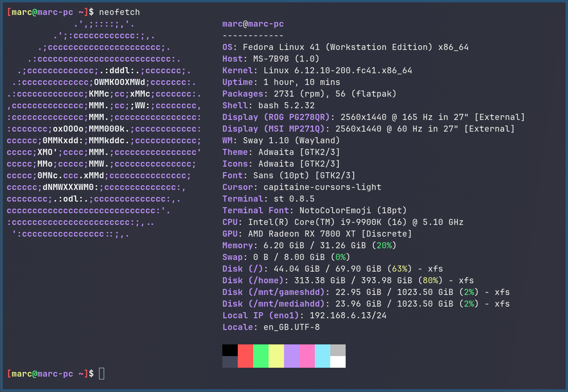The image size is (568, 392).
Task: Click the Locale en_GB.UTF-8 text
Action: pyautogui.click(x=292, y=327)
